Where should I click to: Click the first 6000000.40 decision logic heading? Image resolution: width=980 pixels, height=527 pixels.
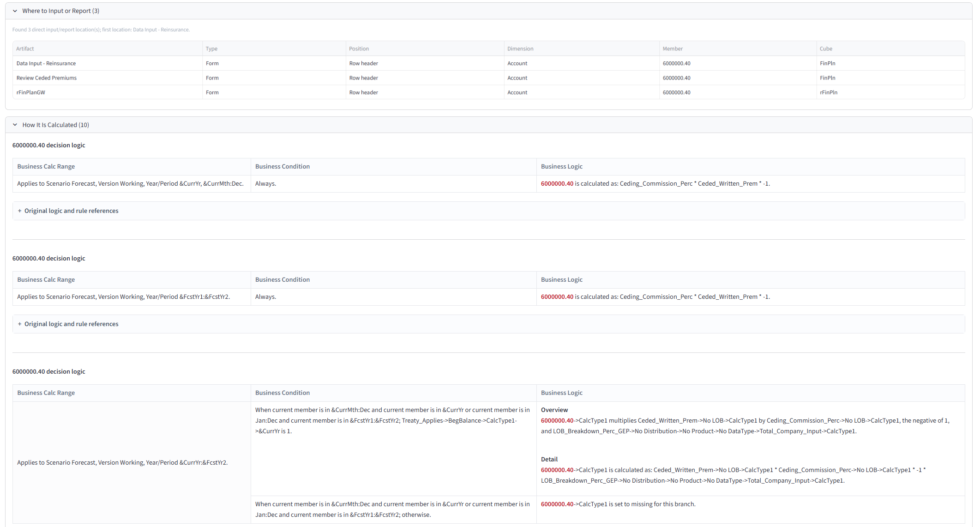click(49, 145)
